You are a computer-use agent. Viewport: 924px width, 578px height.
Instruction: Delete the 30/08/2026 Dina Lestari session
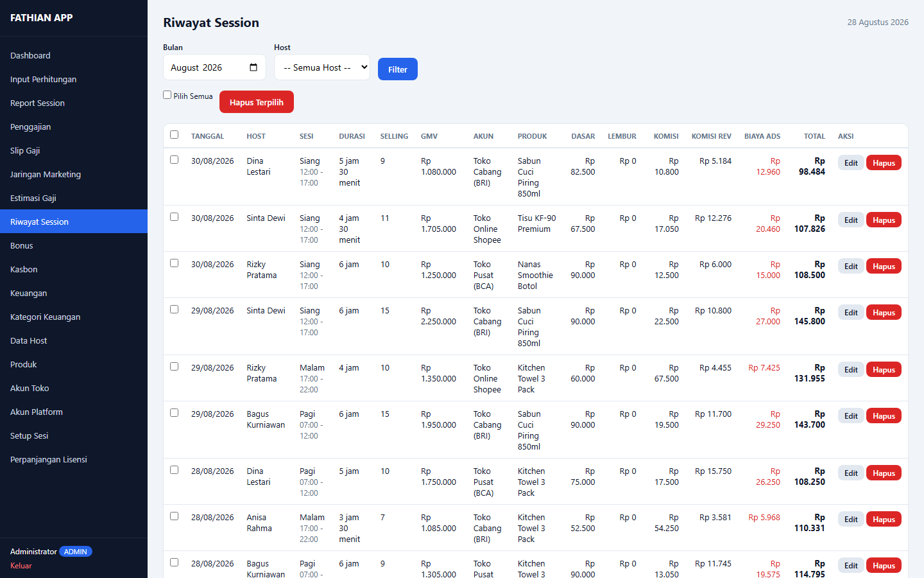pyautogui.click(x=884, y=163)
